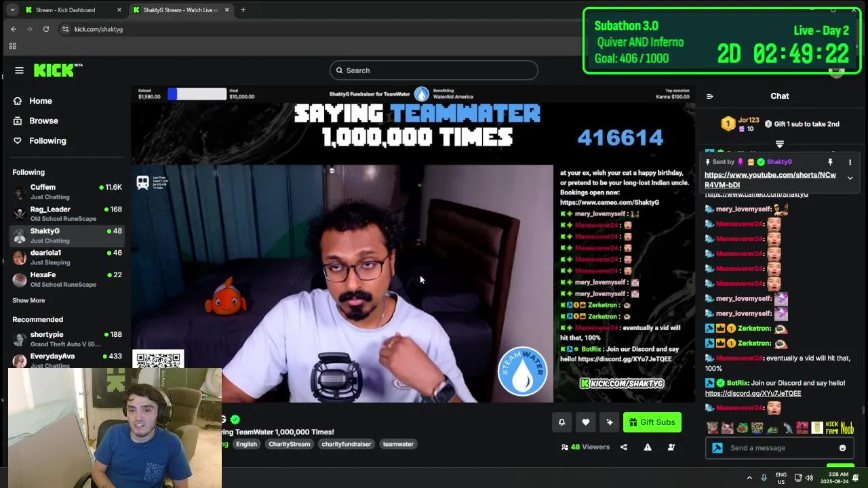
Task: Click the user icon beside report
Action: point(671,447)
